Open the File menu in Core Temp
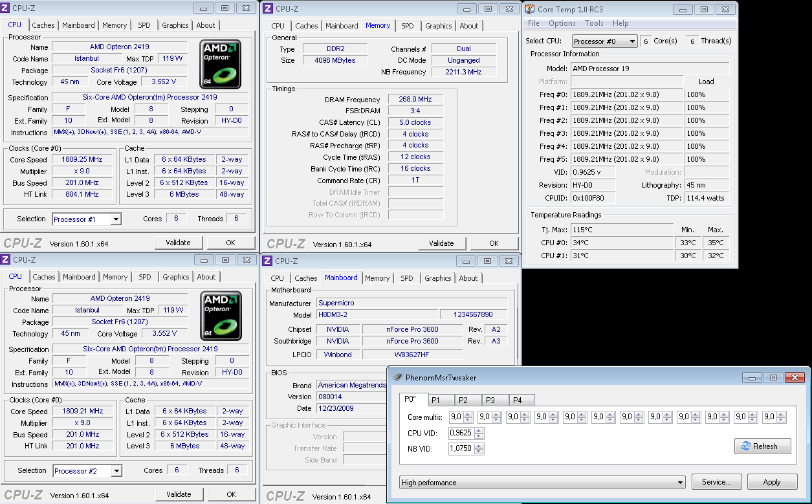The image size is (812, 504). pos(534,23)
